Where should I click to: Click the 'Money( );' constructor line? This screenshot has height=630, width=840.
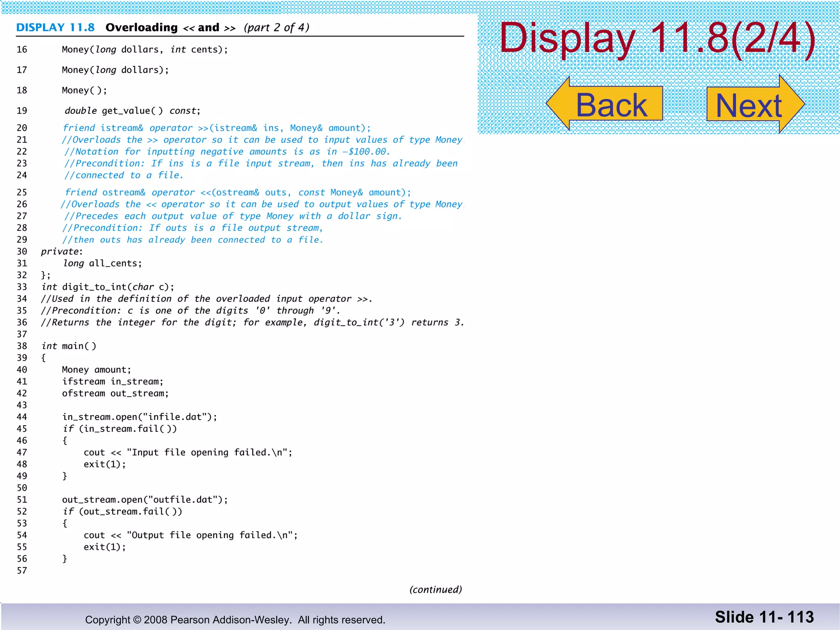pos(84,90)
